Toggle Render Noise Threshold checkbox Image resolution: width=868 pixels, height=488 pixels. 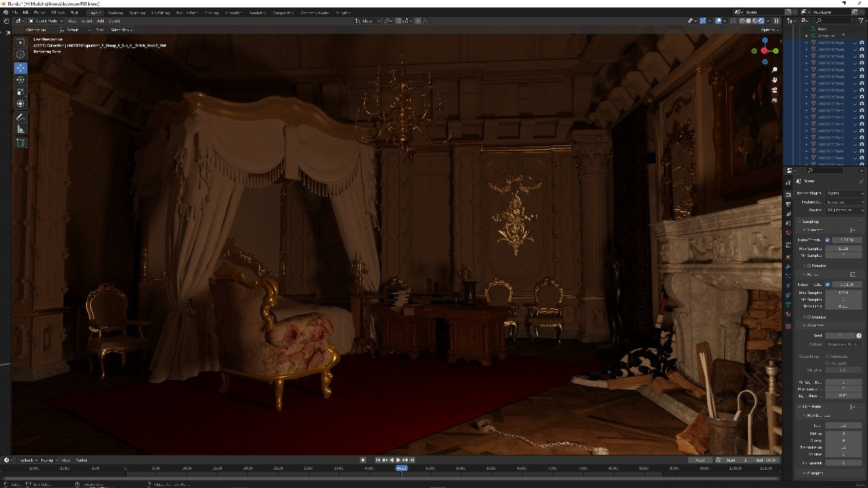(x=827, y=284)
